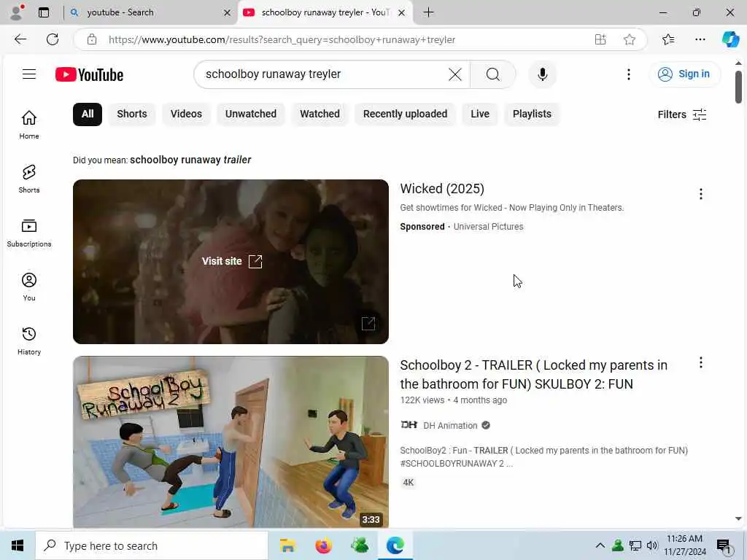Click the 4K badge on Schoolboy video
The height and width of the screenshot is (560, 747).
pyautogui.click(x=409, y=483)
